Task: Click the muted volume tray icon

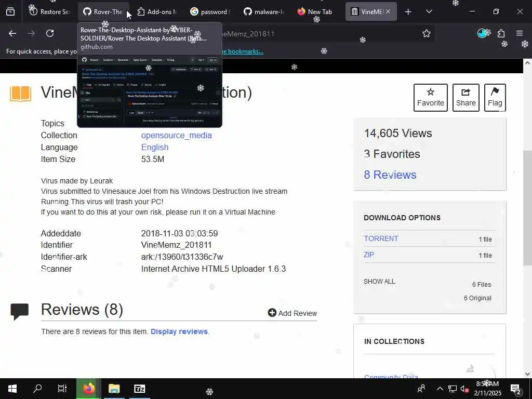Action: tap(464, 389)
